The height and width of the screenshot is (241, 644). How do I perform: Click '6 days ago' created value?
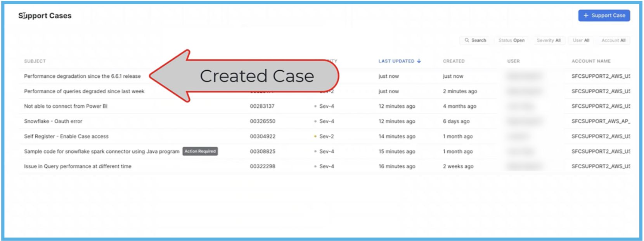tap(456, 121)
